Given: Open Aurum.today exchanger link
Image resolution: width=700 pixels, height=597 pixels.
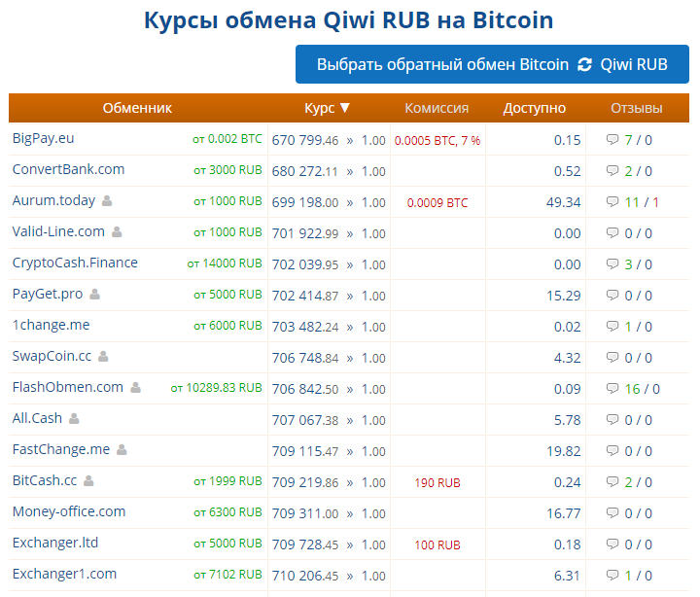Looking at the screenshot, I should (x=53, y=201).
